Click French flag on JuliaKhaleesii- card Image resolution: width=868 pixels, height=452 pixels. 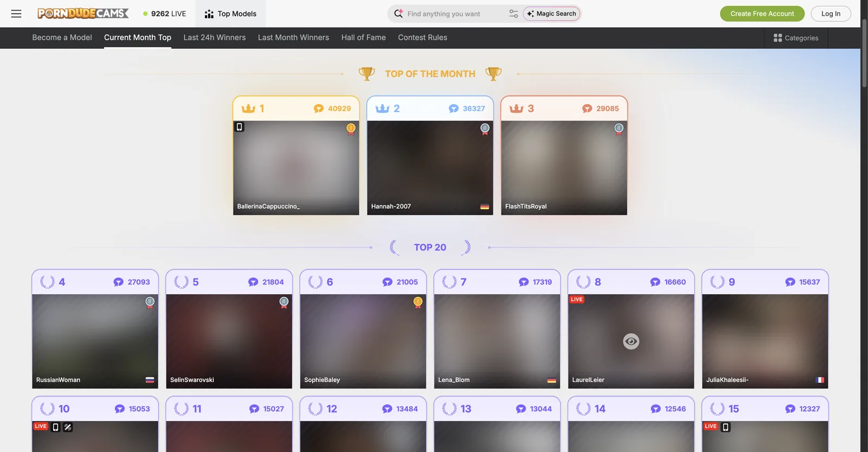point(820,380)
